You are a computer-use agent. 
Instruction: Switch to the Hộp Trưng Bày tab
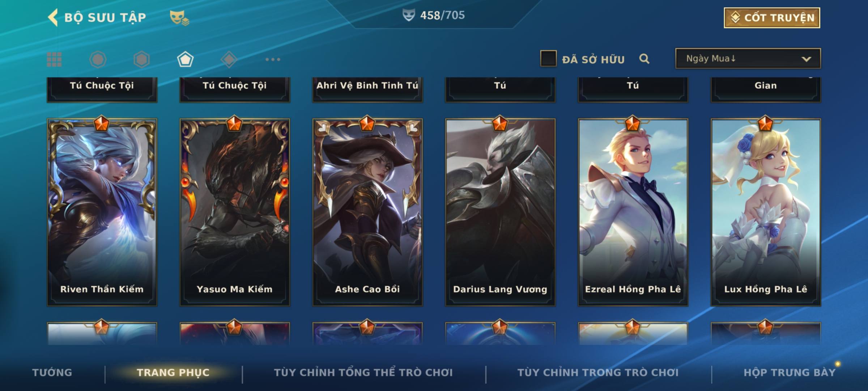click(x=790, y=373)
